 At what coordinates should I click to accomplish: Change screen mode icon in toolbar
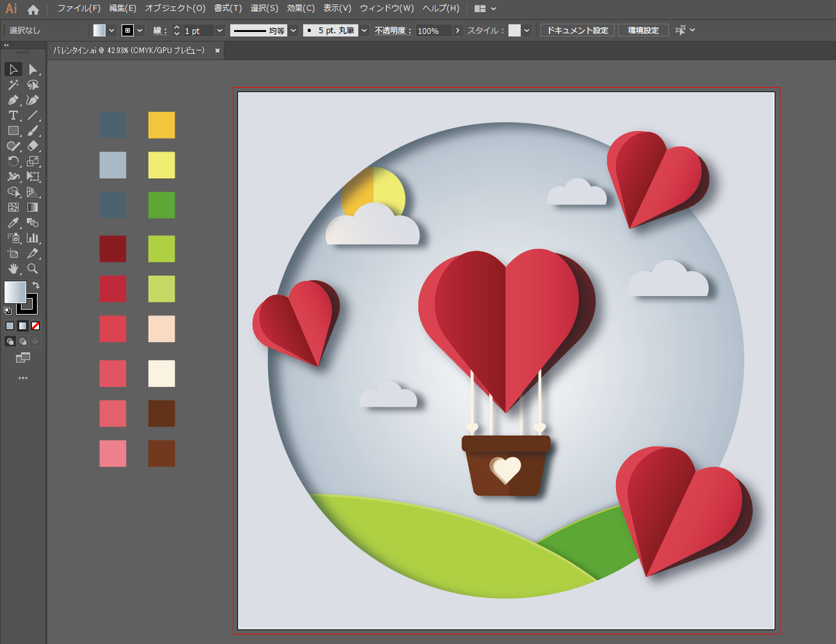pos(23,358)
